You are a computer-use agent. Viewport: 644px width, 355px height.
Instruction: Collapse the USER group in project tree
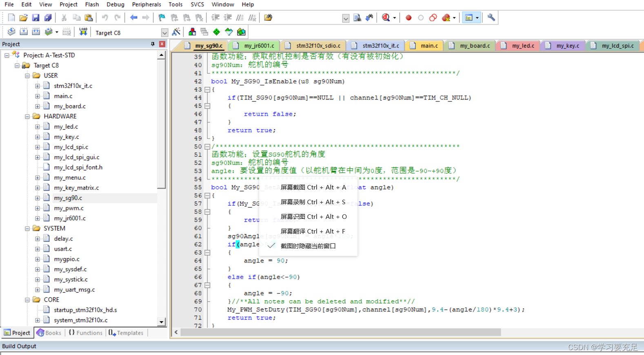(27, 76)
